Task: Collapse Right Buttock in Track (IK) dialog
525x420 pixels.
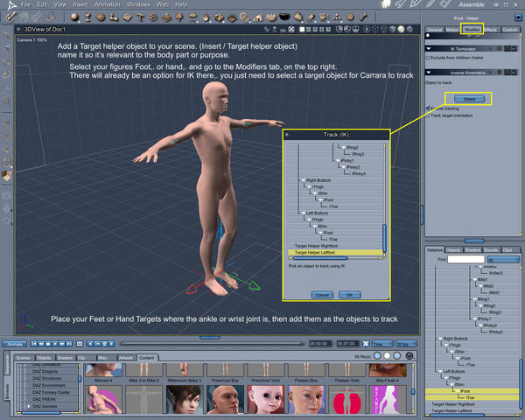Action: [x=303, y=180]
